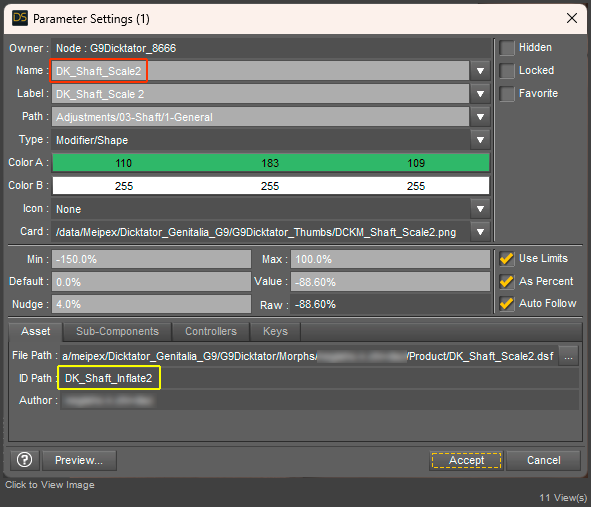Click the Path field Adjustments/03-Shaft/1-General

click(260, 117)
